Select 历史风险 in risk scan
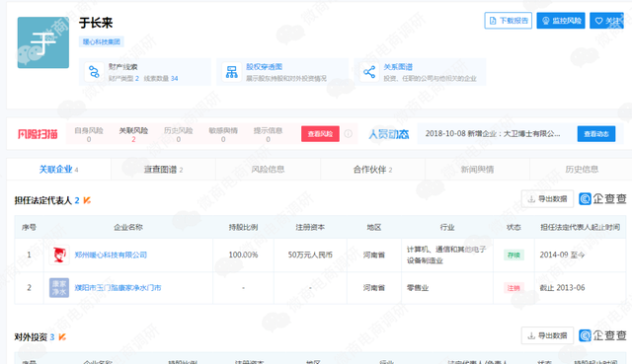The image size is (632, 364). [x=178, y=134]
